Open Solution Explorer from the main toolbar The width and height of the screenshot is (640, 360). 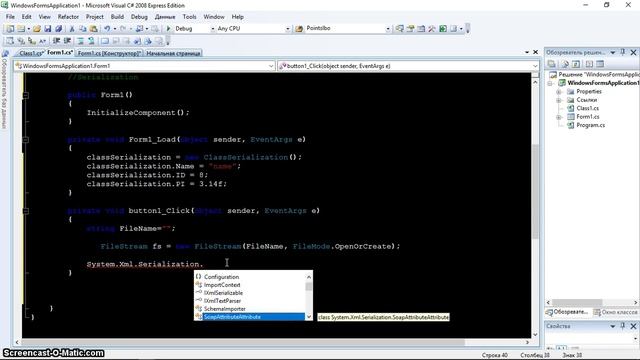point(400,29)
